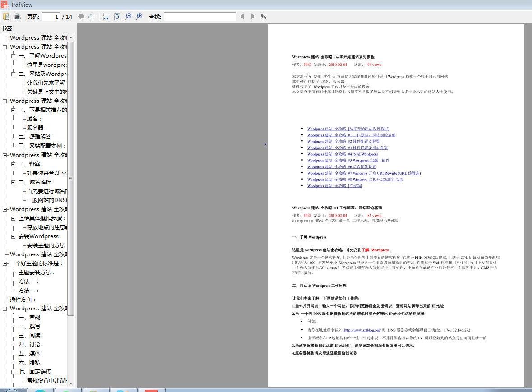The height and width of the screenshot is (392, 532).
Task: Toggle the match case aA icon
Action: click(x=264, y=17)
